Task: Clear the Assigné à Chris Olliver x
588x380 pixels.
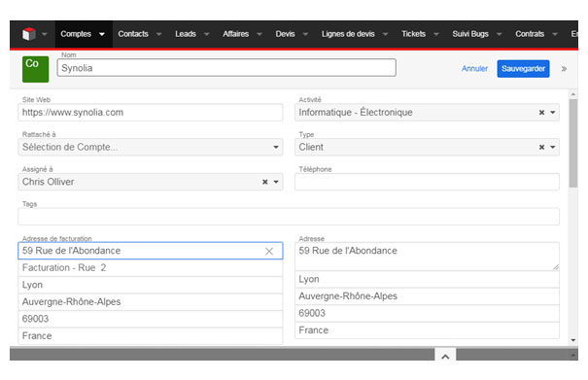Action: pos(264,182)
